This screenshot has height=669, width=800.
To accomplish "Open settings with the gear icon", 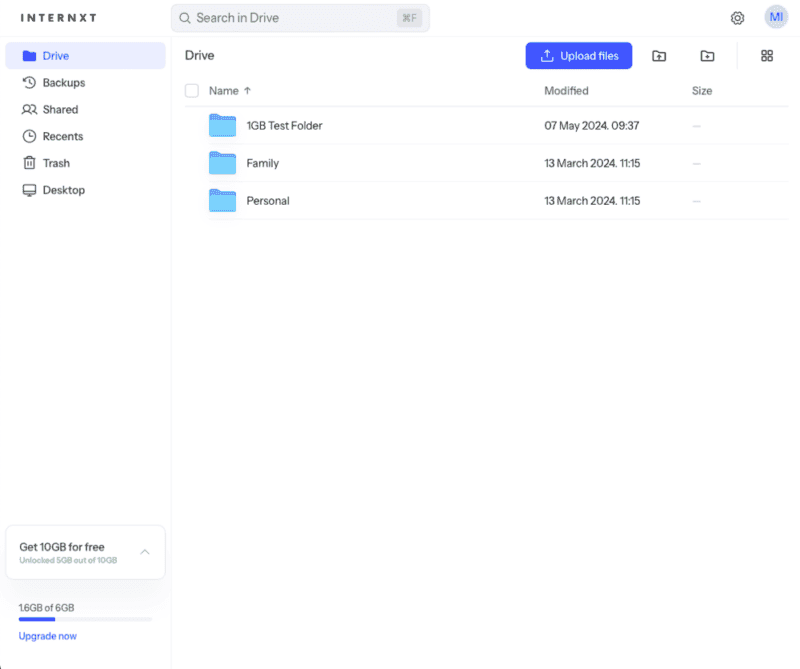I will pyautogui.click(x=737, y=17).
